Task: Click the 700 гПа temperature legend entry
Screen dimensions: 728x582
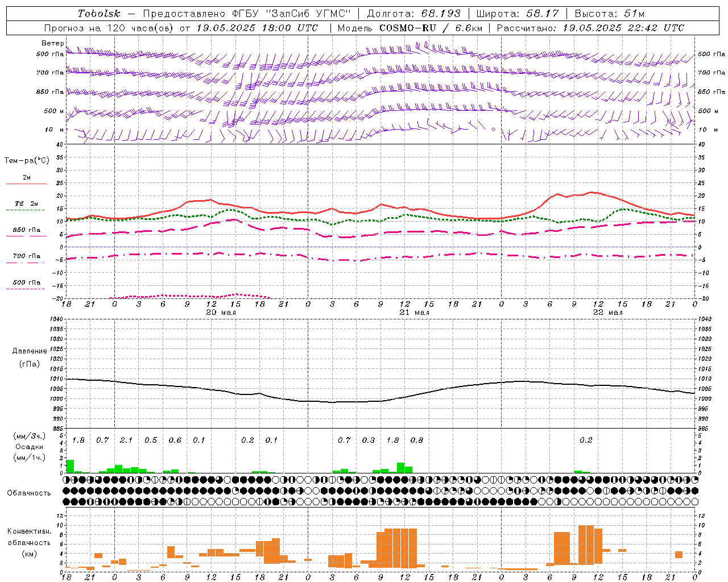Action: point(26,256)
